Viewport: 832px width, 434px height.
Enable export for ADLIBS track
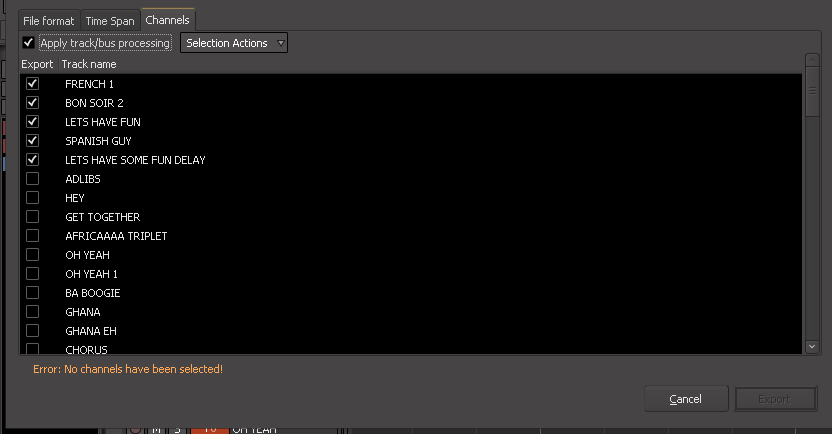pos(32,179)
